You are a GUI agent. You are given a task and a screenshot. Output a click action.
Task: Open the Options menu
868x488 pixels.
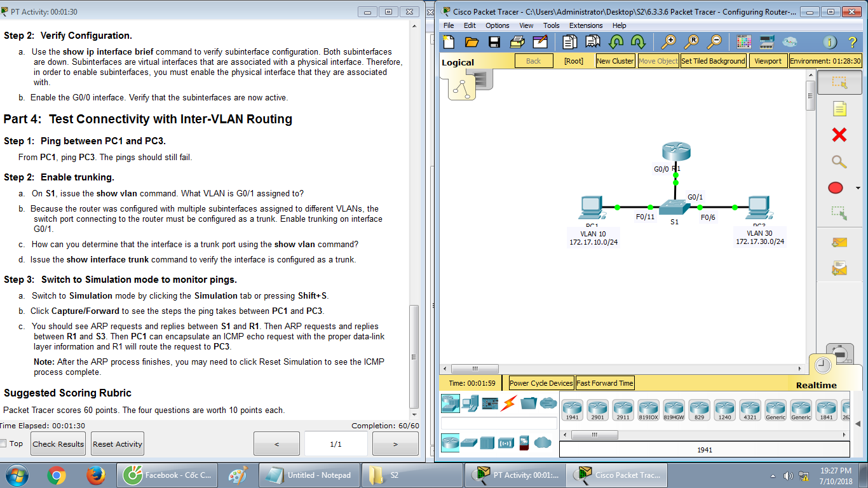(x=498, y=25)
